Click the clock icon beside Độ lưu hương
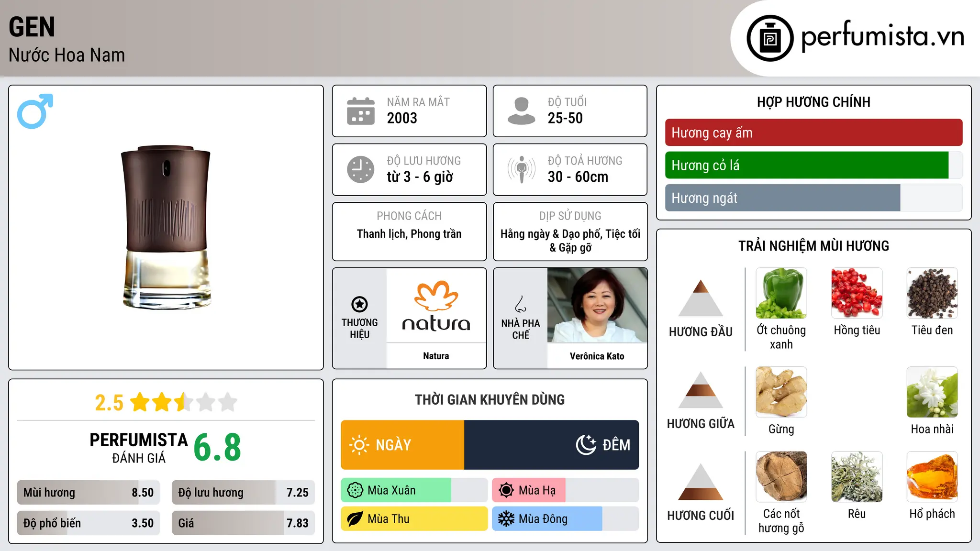The image size is (980, 551). (361, 169)
